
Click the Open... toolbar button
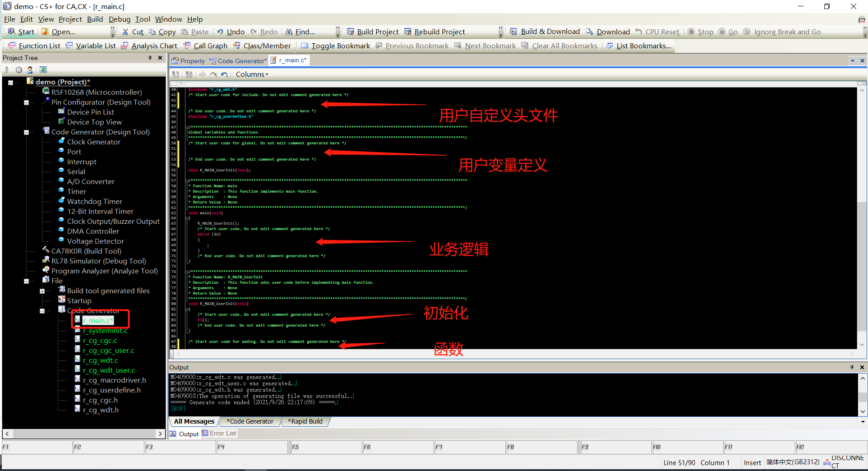click(58, 32)
